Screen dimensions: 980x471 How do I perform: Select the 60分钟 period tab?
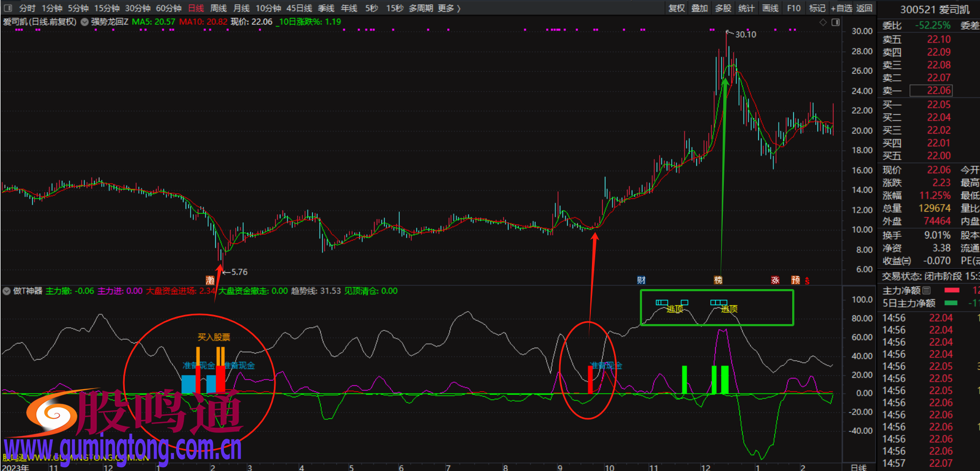pos(168,8)
